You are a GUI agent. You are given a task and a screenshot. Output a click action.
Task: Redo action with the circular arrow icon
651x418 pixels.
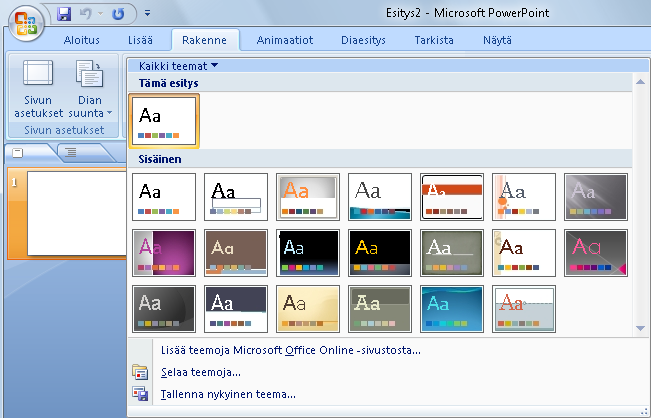click(118, 14)
